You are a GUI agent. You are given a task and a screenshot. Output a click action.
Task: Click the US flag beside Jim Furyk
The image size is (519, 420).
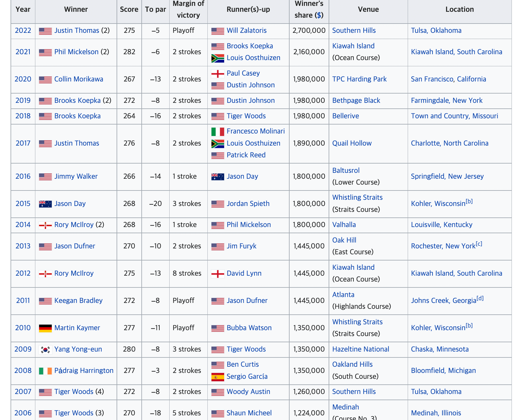pos(218,247)
